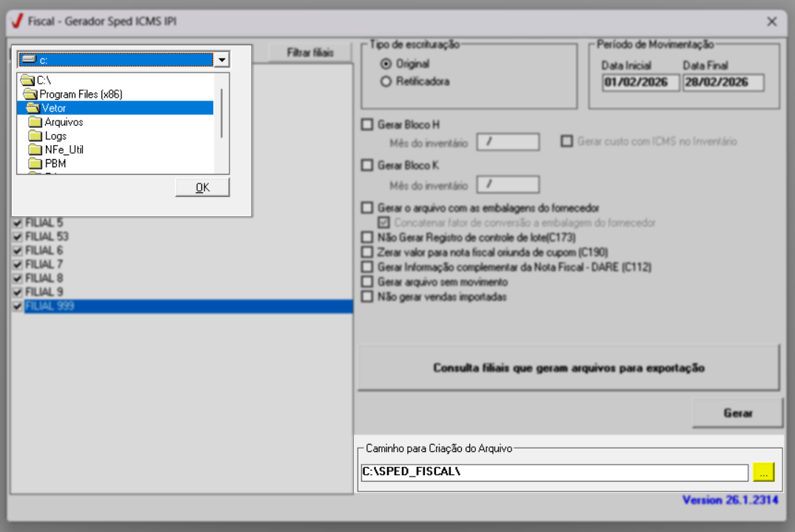This screenshot has width=795, height=532.
Task: Click the Arquivos folder icon
Action: (35, 122)
